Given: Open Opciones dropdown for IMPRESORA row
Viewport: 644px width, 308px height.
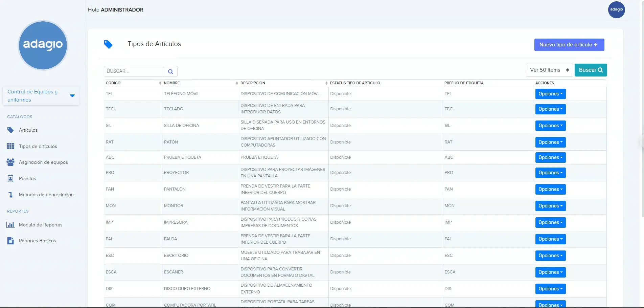Looking at the screenshot, I should [x=550, y=222].
